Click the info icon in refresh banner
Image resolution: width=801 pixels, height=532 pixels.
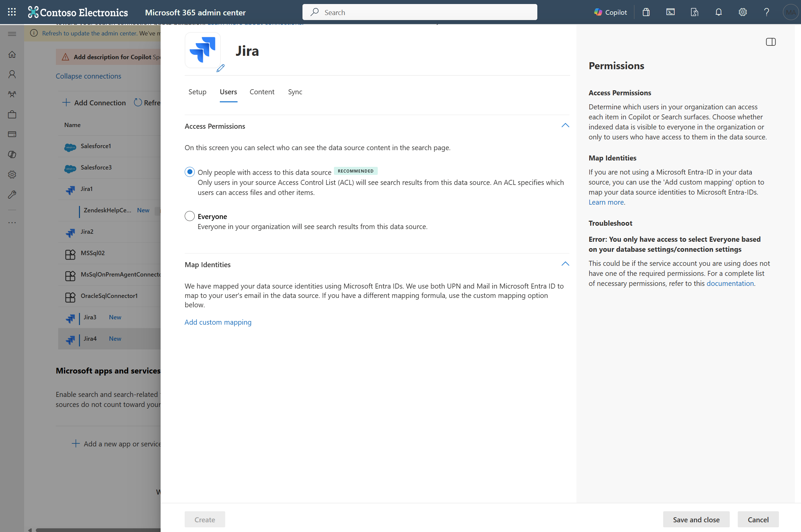coord(33,33)
